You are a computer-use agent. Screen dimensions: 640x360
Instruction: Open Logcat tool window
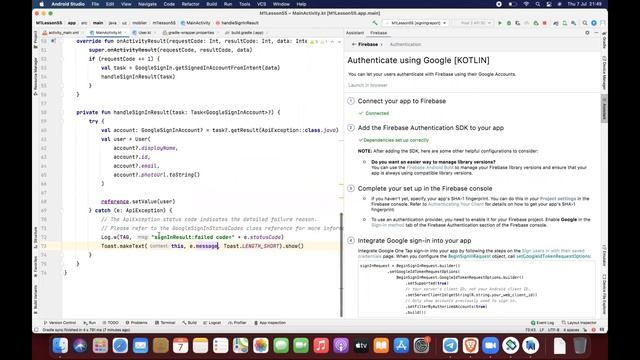click(x=212, y=323)
